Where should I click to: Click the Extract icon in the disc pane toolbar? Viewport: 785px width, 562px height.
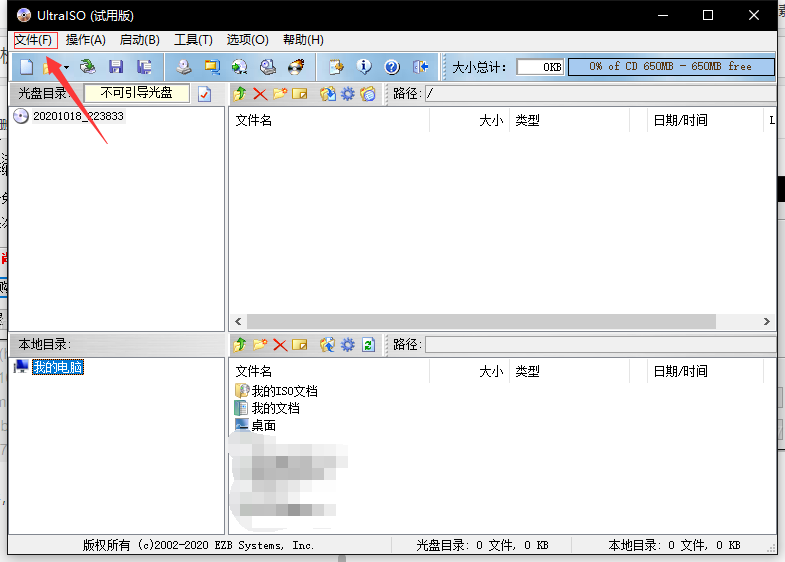[327, 94]
